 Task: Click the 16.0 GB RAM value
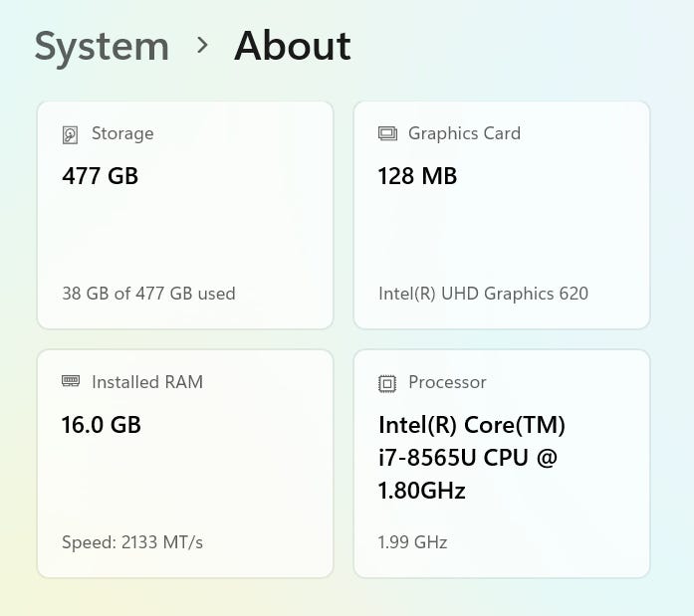point(102,425)
